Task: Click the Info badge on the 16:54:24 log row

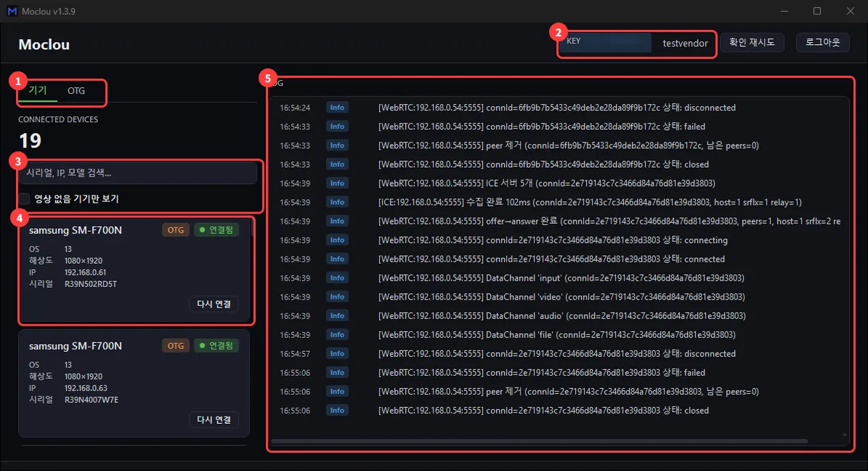Action: tap(337, 108)
